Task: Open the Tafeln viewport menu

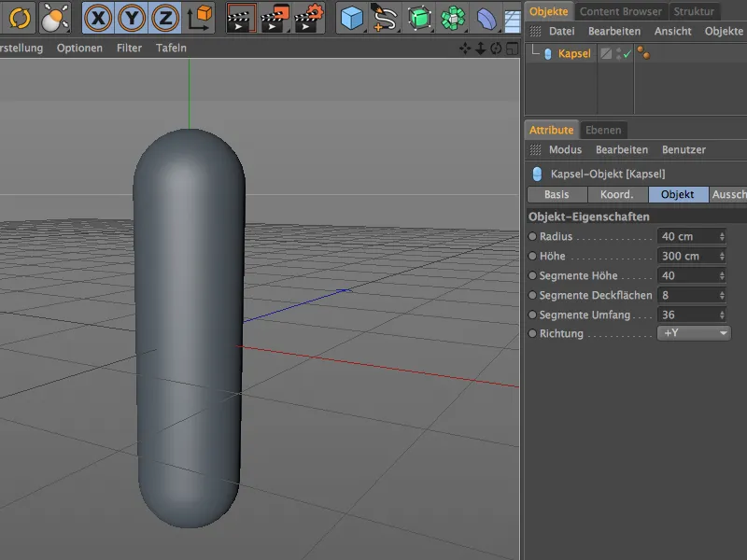Action: click(171, 49)
